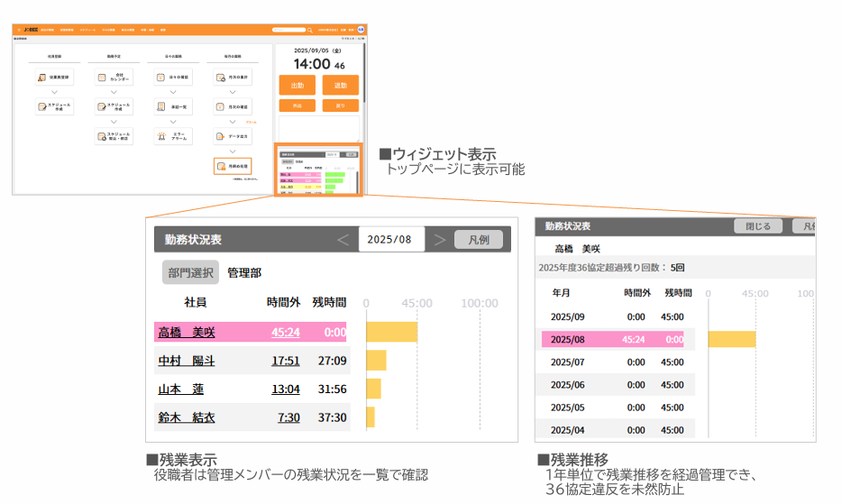Open the 月次の確認 tile
Screen dimensions: 842x504
click(x=233, y=106)
